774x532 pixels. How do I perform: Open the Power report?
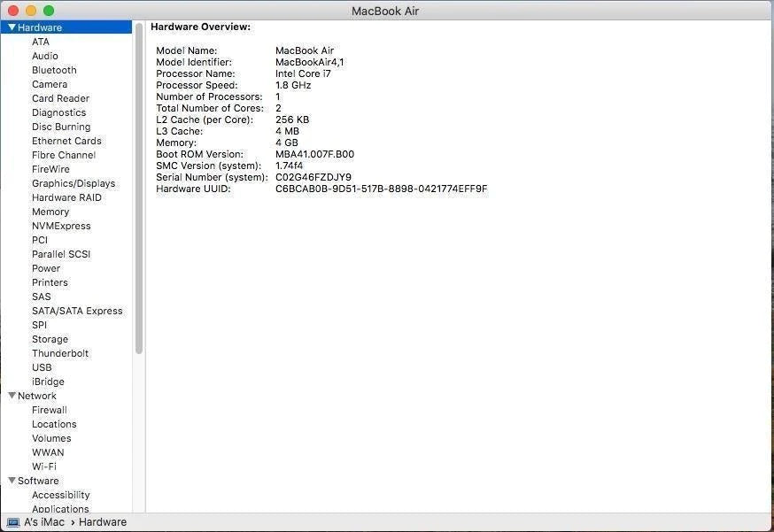(46, 268)
